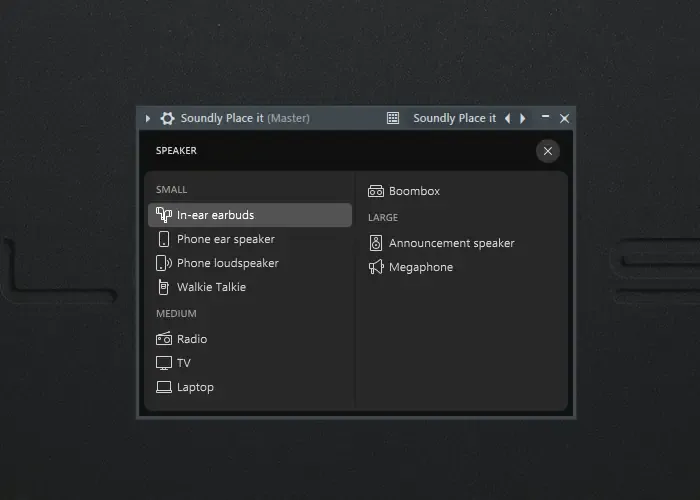700x500 pixels.
Task: Click the megaphone icon
Action: 376,267
